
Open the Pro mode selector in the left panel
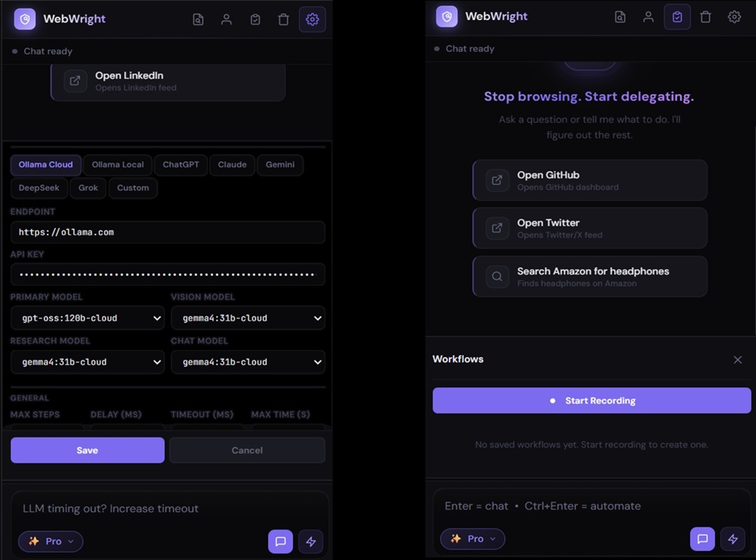(x=50, y=541)
